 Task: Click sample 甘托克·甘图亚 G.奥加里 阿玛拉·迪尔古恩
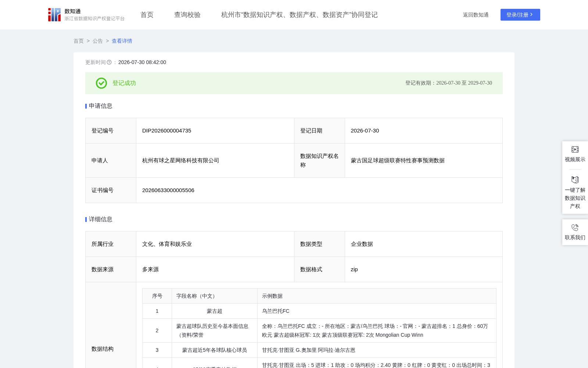pos(309,350)
